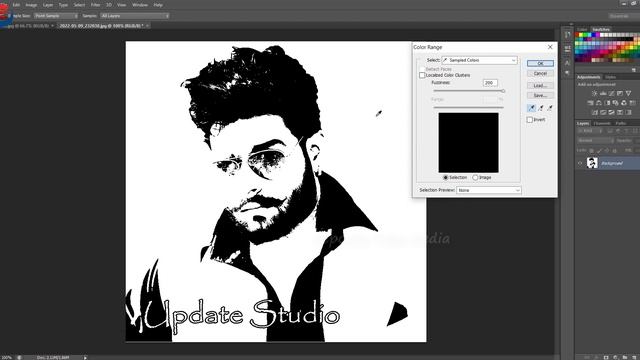The image size is (640, 360).
Task: Open the Sample Size Point Sample dropdown
Action: tap(56, 16)
